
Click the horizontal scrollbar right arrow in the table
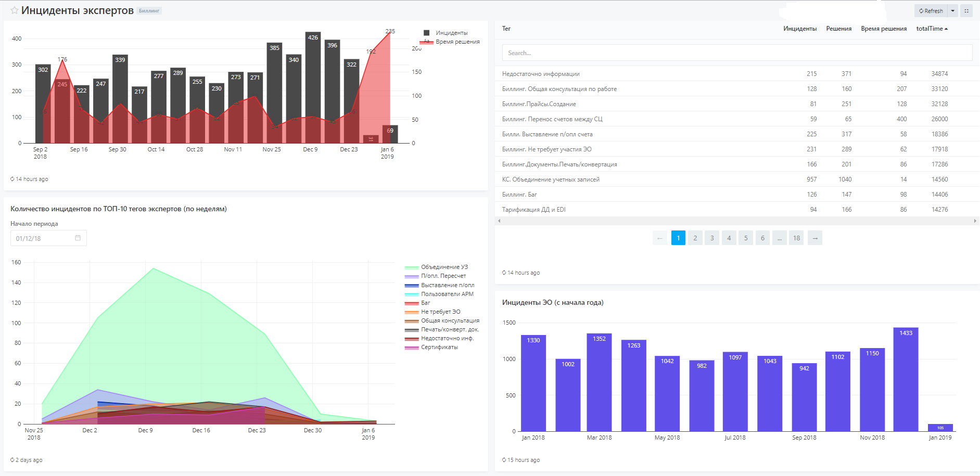975,221
